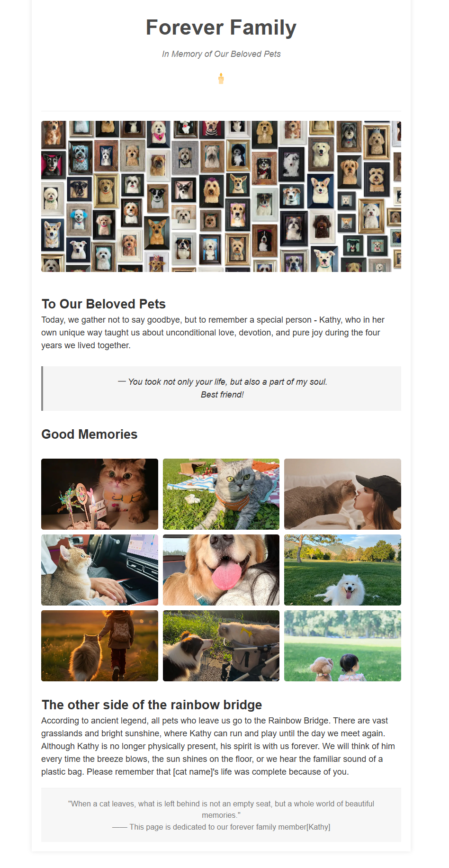Open the cat with birthday candle photo
The width and height of the screenshot is (449, 868).
(x=99, y=494)
